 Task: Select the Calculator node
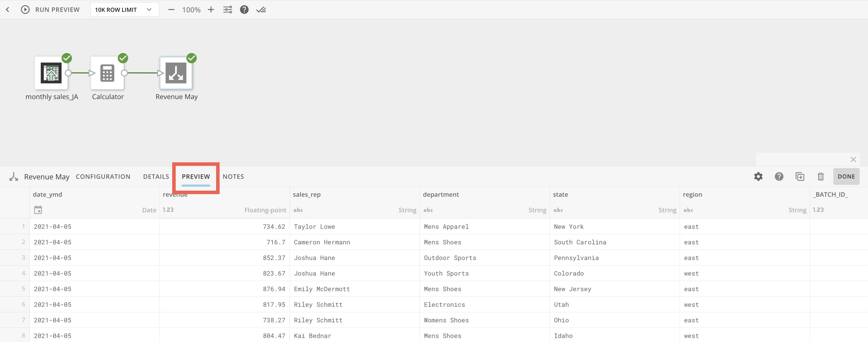coord(107,73)
